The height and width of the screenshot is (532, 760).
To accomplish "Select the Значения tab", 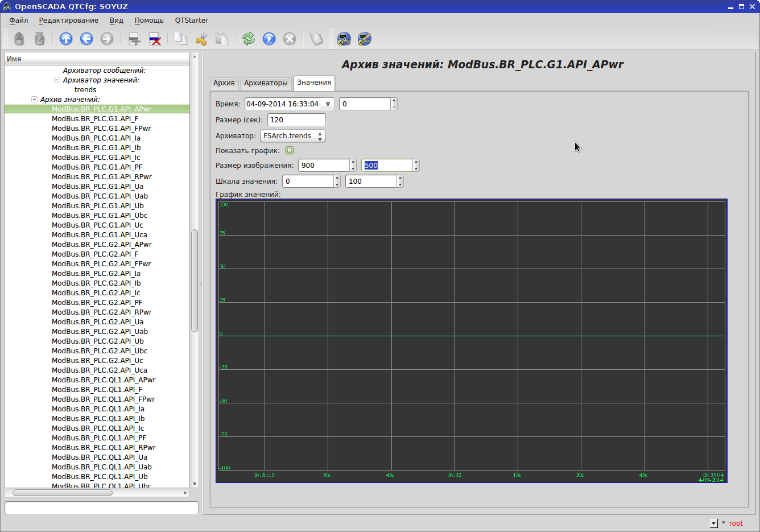I will point(314,83).
